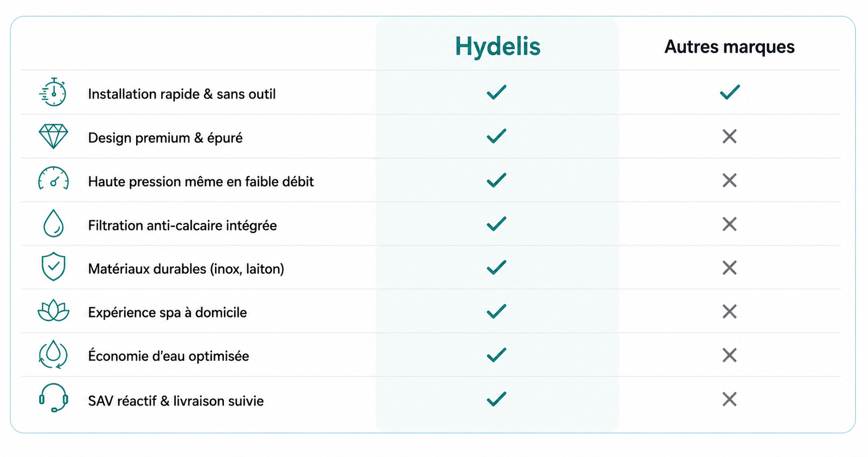Click the stopwatch icon for quick installation

pyautogui.click(x=53, y=92)
